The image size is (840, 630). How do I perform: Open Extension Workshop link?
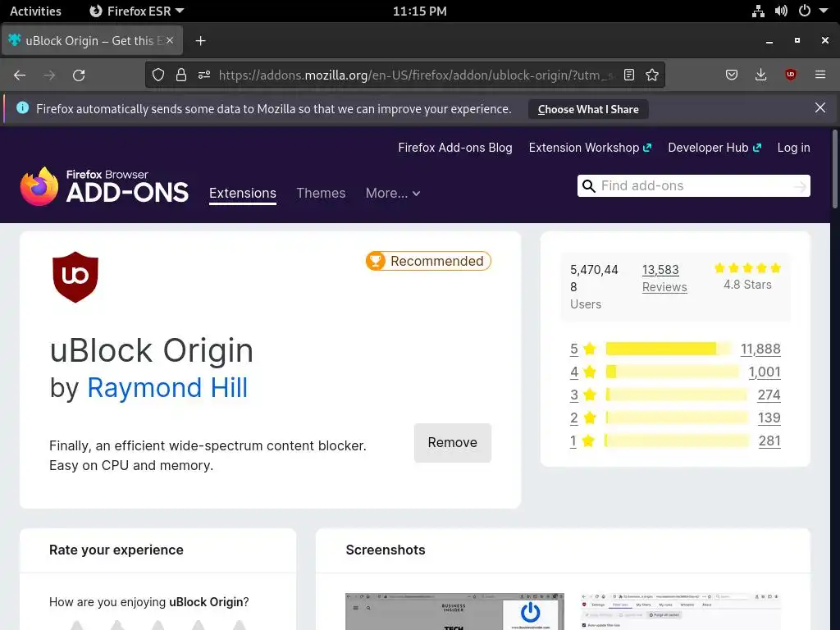click(590, 148)
